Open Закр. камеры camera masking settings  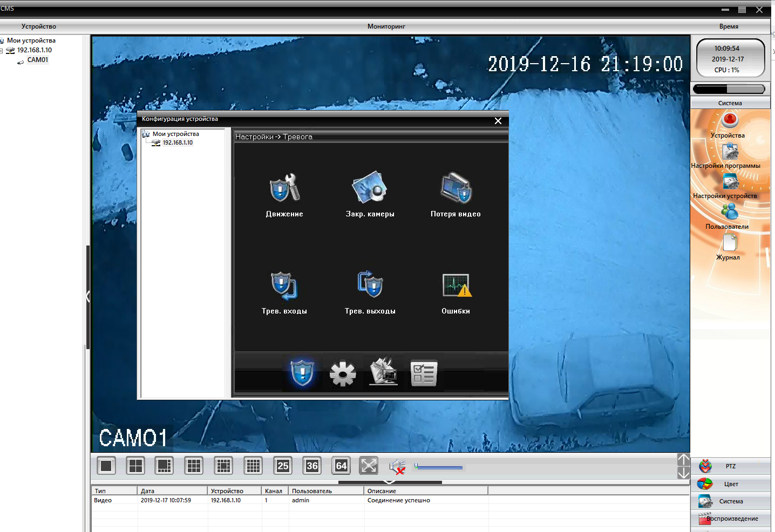(370, 188)
